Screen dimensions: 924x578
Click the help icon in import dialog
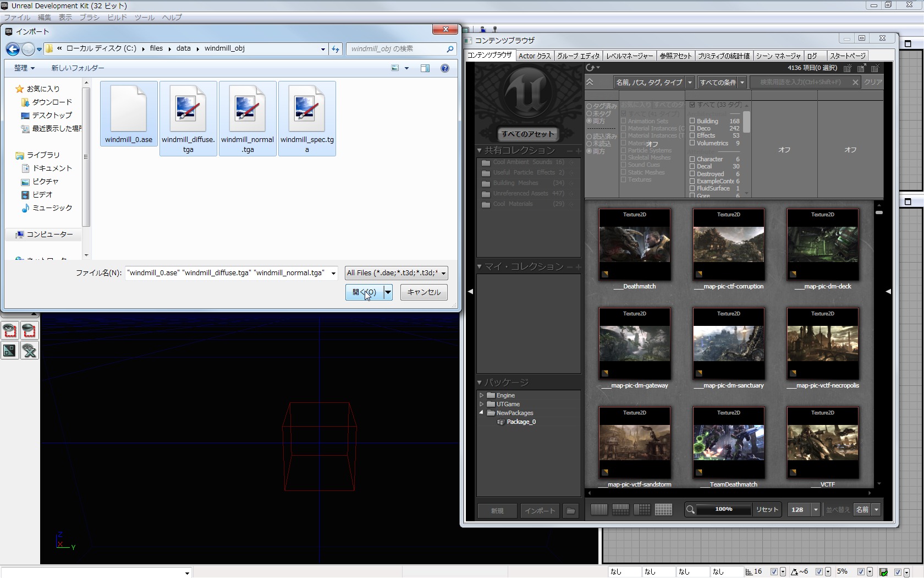coord(444,68)
